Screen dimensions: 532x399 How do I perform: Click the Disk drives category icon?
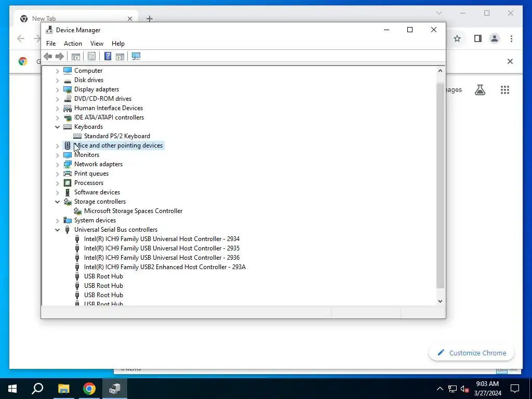click(x=68, y=81)
